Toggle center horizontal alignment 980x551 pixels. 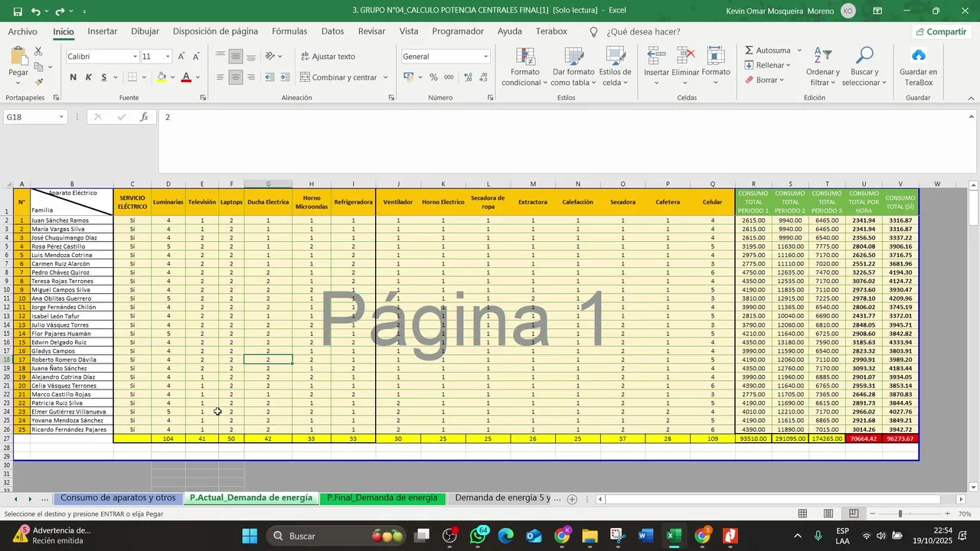235,77
